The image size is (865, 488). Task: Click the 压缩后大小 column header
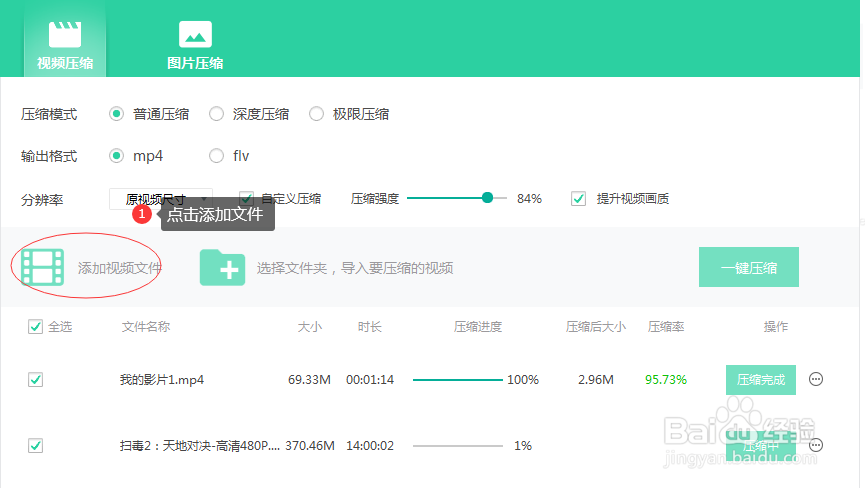pyautogui.click(x=596, y=327)
